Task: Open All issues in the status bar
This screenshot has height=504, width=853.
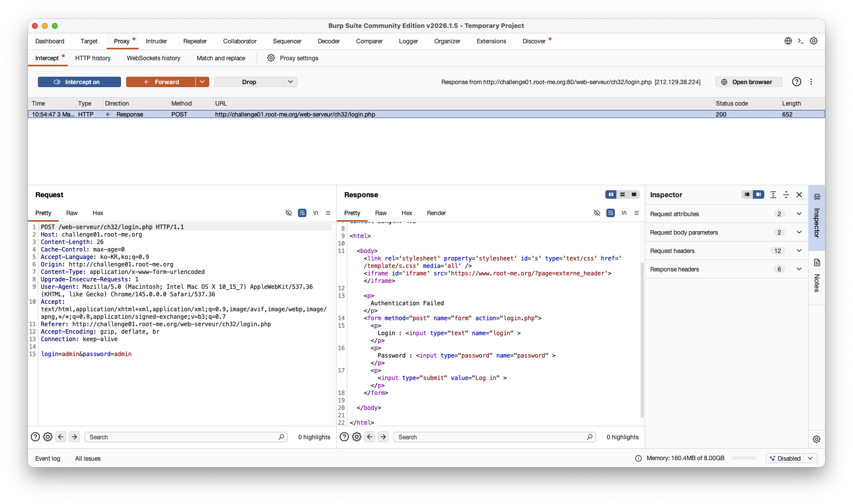Action: pyautogui.click(x=88, y=459)
